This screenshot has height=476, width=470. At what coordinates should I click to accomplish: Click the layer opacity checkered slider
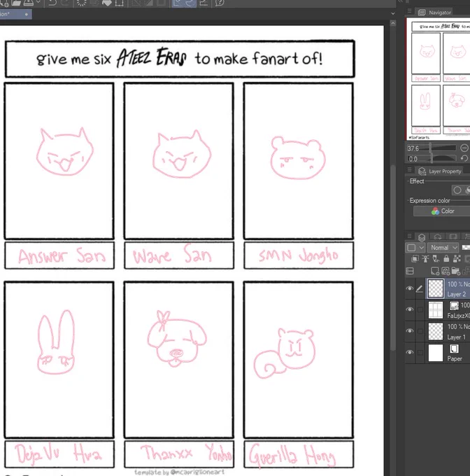[466, 248]
